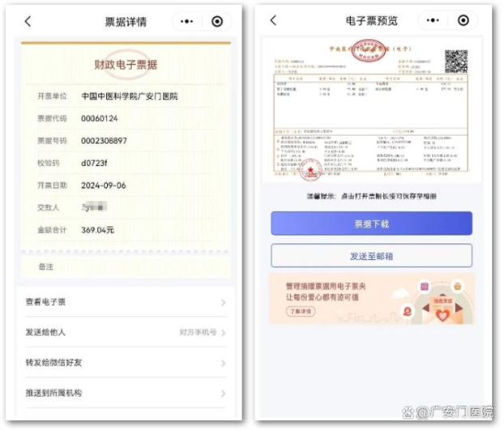Tap the close target icon on 票据详情 screen

[x=217, y=22]
